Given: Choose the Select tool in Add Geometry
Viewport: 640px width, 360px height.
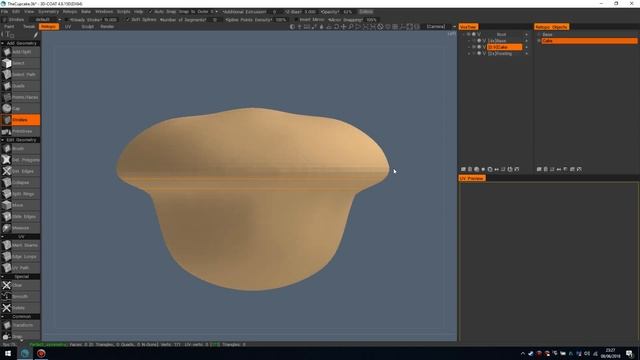Looking at the screenshot, I should click(x=20, y=63).
